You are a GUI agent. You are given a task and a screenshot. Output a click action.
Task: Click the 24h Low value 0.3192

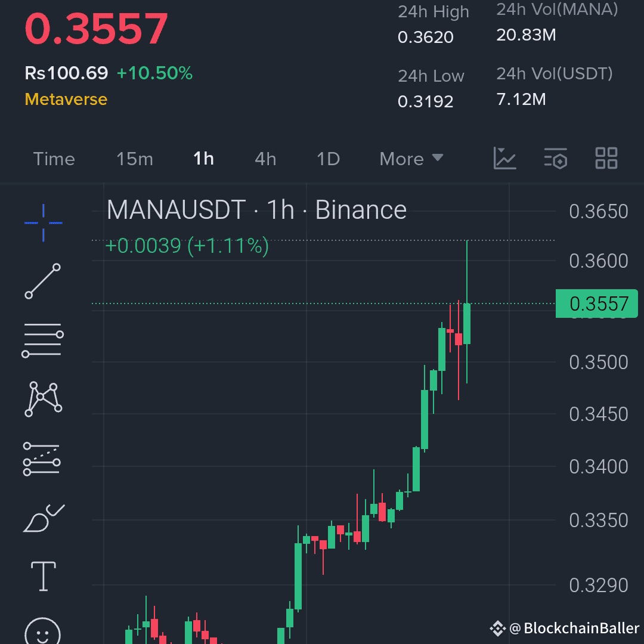coord(426,101)
